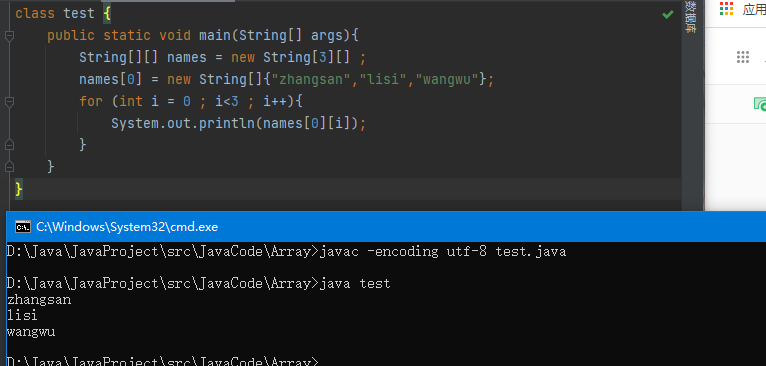This screenshot has width=766, height=366.
Task: Click the wangwu output line in cmd
Action: pos(31,332)
